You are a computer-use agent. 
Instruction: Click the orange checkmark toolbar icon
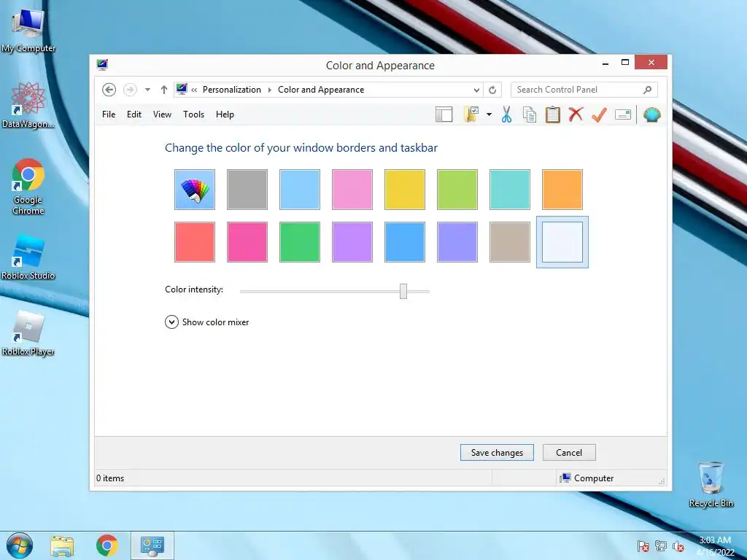(599, 114)
